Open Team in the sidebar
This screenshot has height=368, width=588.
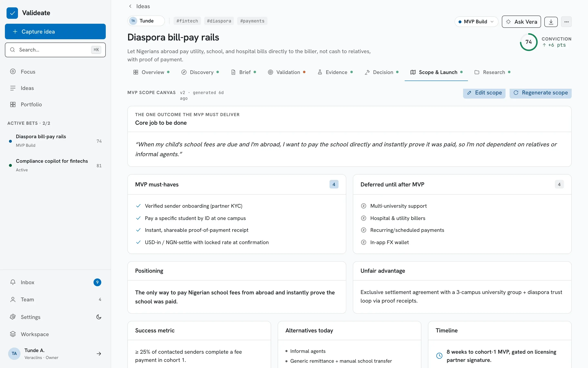pos(55,300)
